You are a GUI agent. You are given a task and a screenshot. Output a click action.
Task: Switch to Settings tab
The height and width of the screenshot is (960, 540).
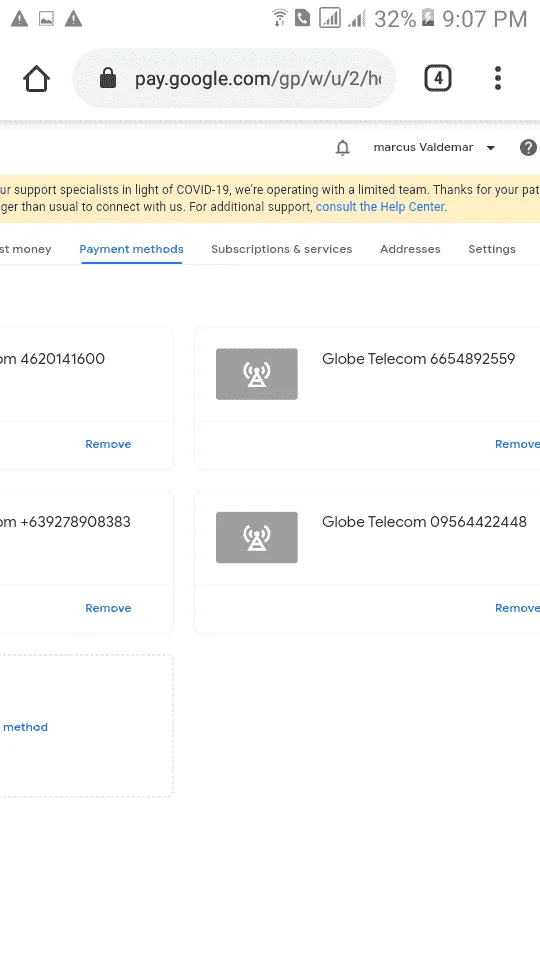[x=492, y=249]
